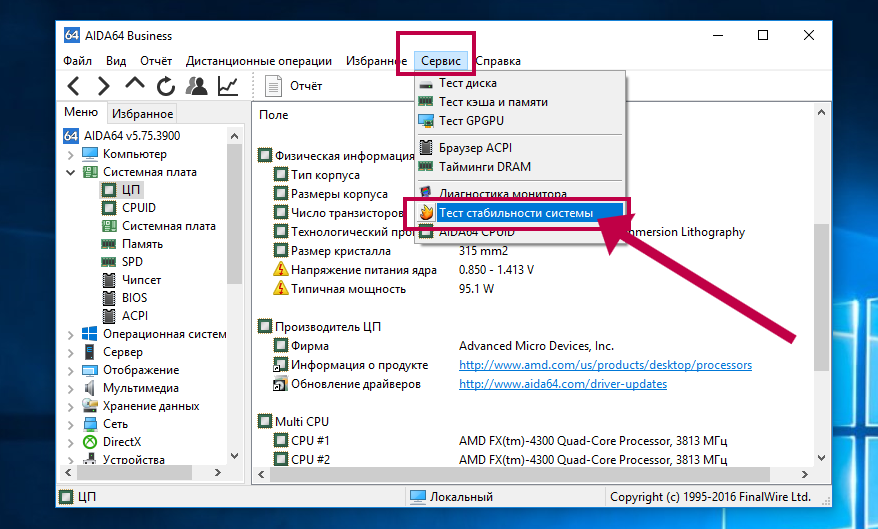Collapse the Системная плата tree node

[x=70, y=173]
